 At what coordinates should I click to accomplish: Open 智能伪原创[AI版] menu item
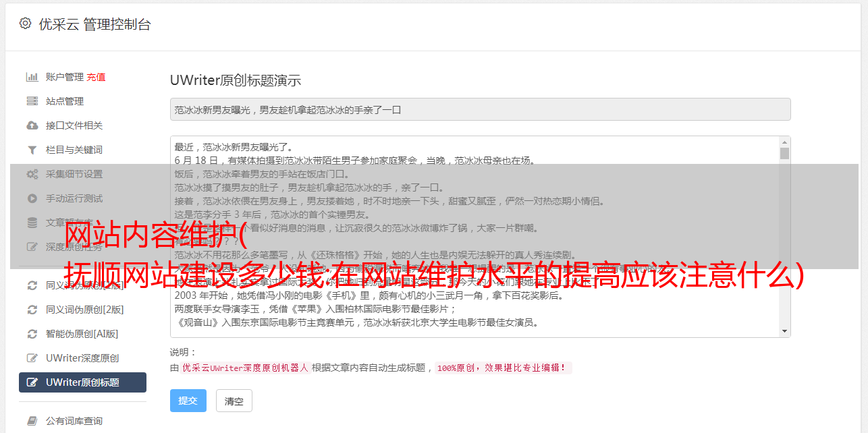coord(82,334)
